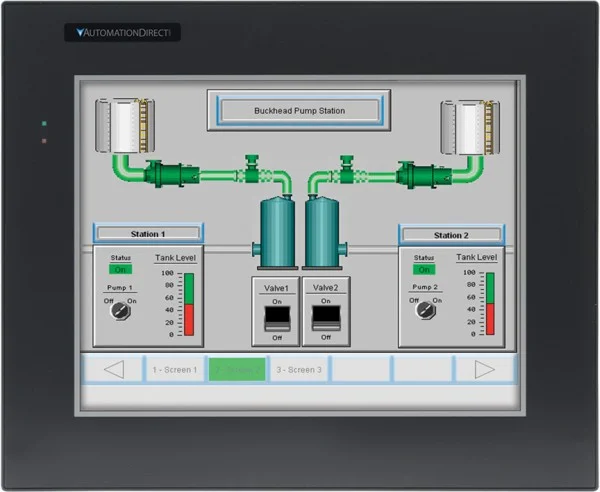Screen dimensions: 600x492
Task: Click the Pump 2 label
Action: pyautogui.click(x=425, y=287)
